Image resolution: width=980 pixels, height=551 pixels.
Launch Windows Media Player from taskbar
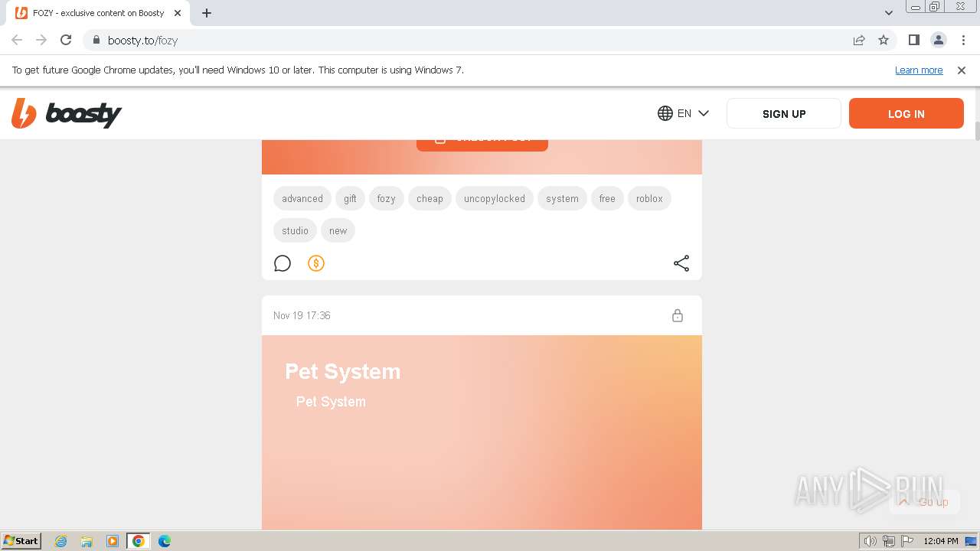113,541
